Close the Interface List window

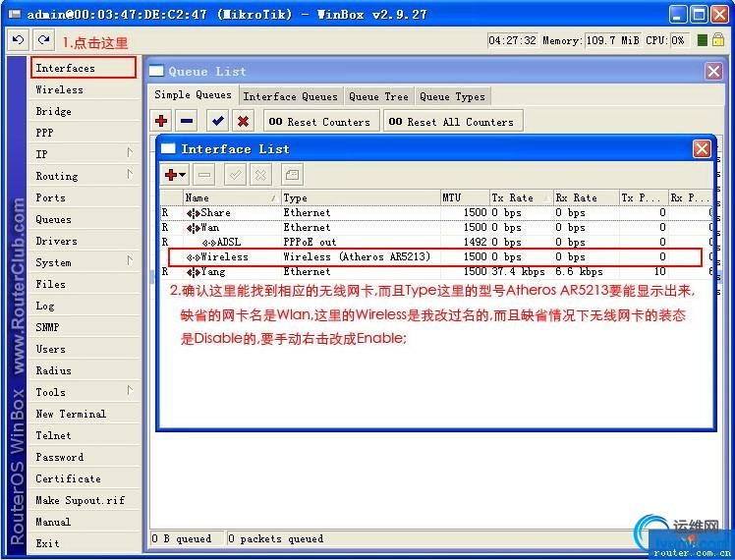[x=702, y=149]
